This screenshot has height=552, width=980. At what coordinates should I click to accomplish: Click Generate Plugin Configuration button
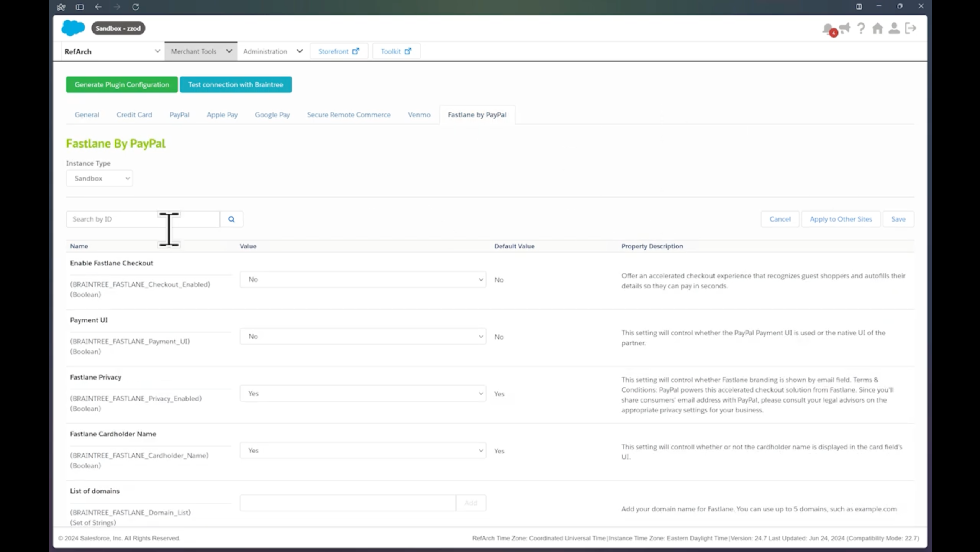coord(121,85)
